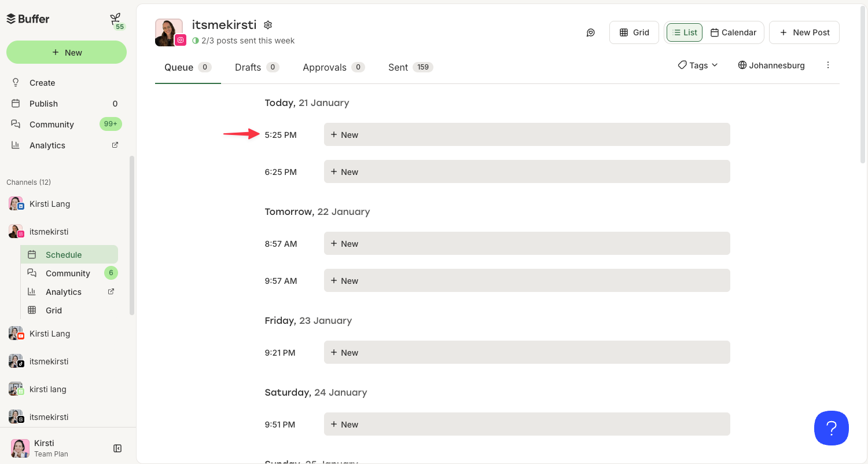Open the three-dot overflow menu
868x464 pixels.
point(828,65)
